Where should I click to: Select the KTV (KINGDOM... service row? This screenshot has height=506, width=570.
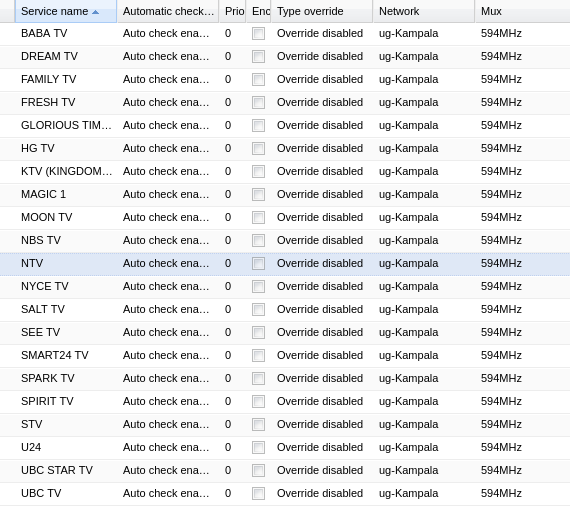coord(285,171)
